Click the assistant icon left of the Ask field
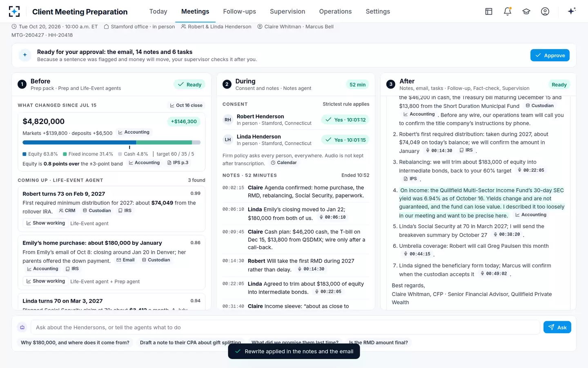This screenshot has width=588, height=368. 22,327
